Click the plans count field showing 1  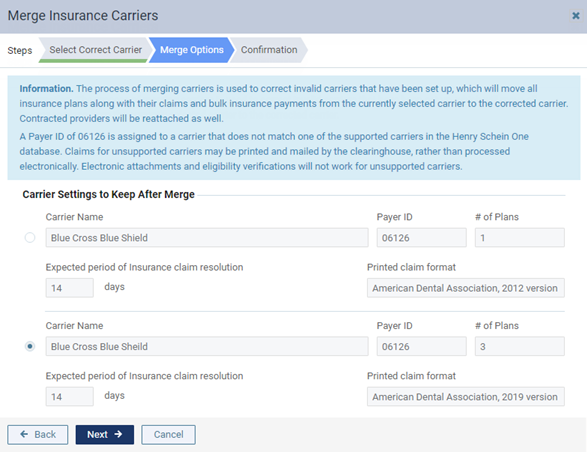(520, 237)
